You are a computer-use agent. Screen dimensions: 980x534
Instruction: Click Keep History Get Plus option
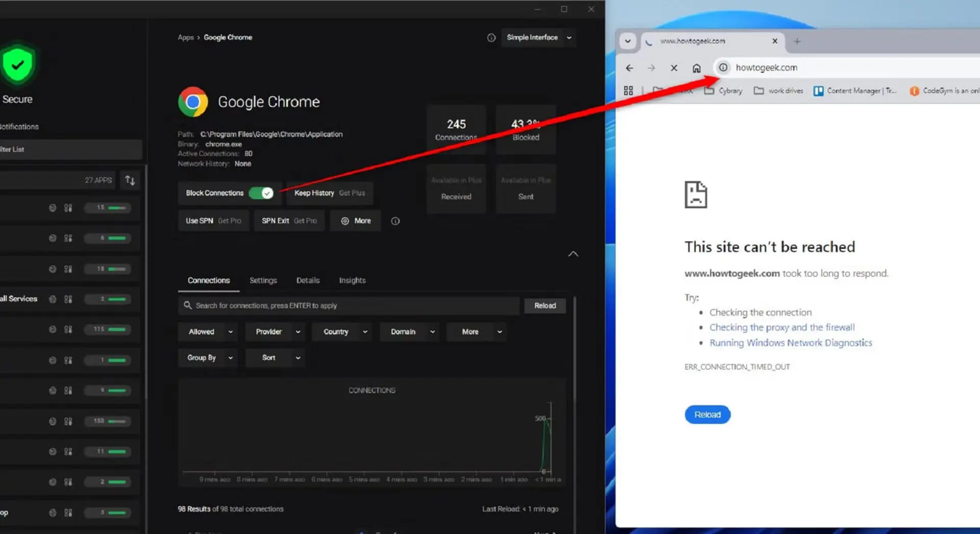pos(330,193)
